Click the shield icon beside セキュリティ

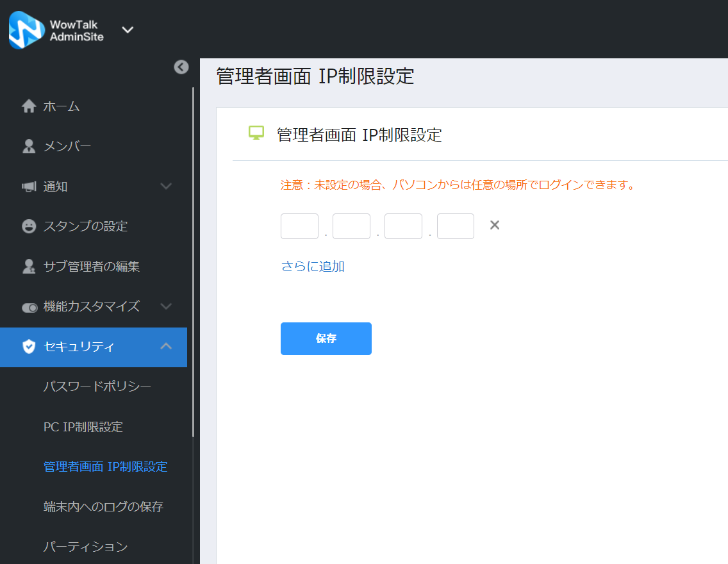(29, 346)
